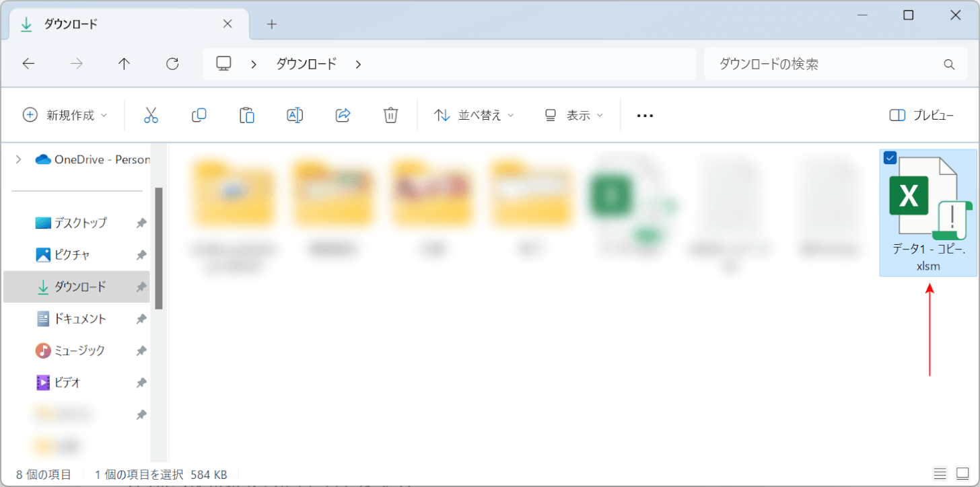Viewport: 980px width, 487px height.
Task: Close the ダウンロード tab
Action: click(x=228, y=24)
